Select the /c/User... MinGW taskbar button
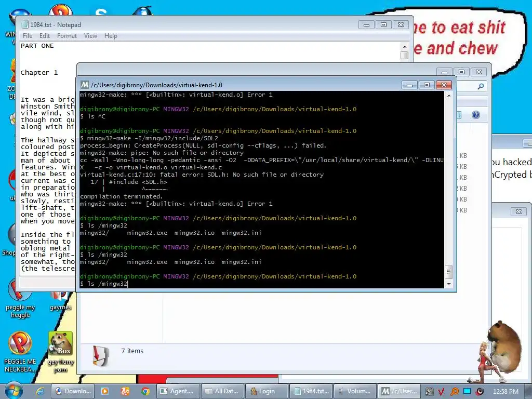The image size is (532, 399). [x=400, y=391]
